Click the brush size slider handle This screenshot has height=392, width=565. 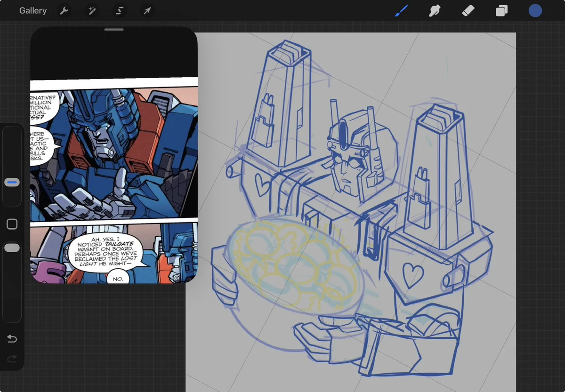(x=12, y=182)
